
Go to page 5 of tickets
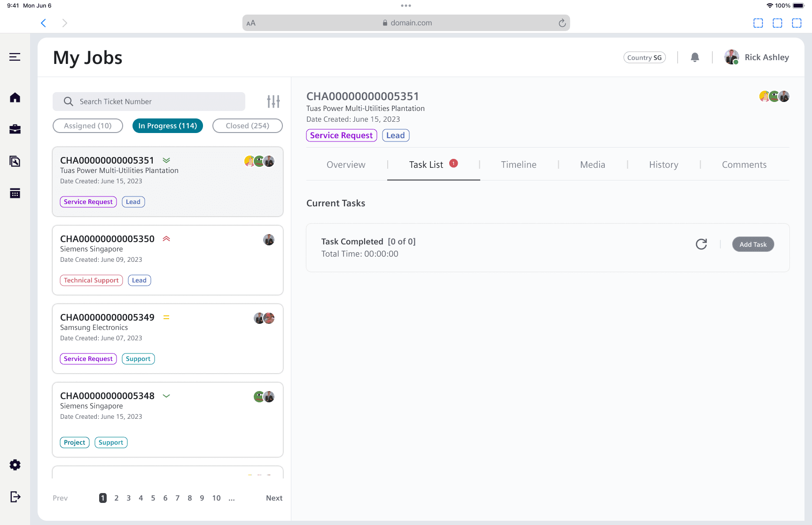click(x=153, y=498)
